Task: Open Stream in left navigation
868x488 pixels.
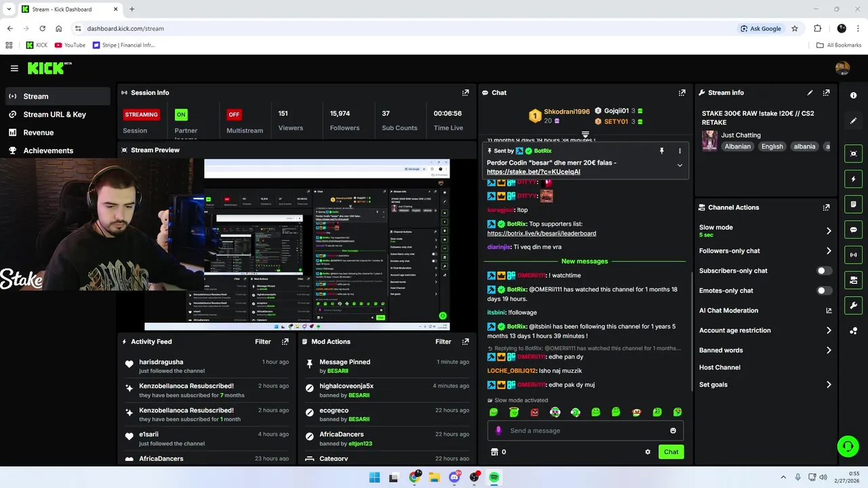Action: 58,96
